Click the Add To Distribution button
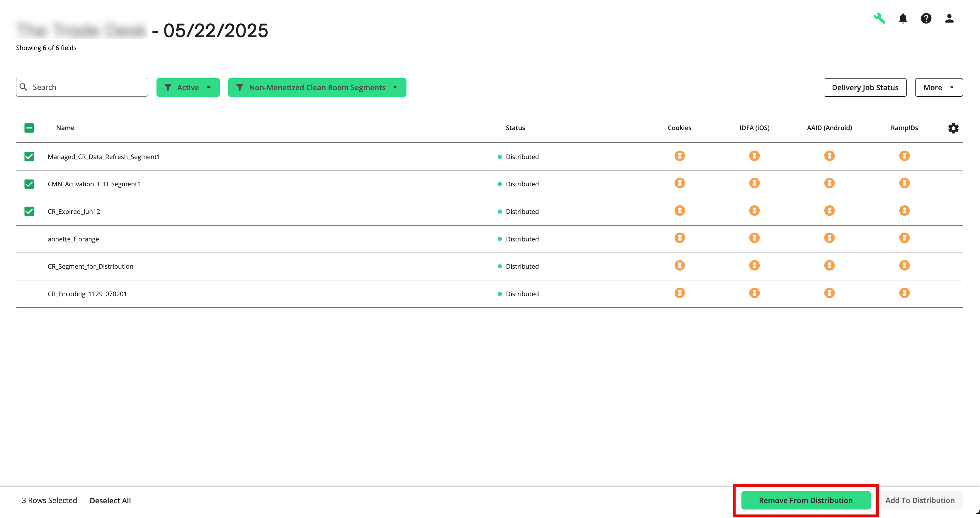The width and height of the screenshot is (980, 518). pos(920,500)
